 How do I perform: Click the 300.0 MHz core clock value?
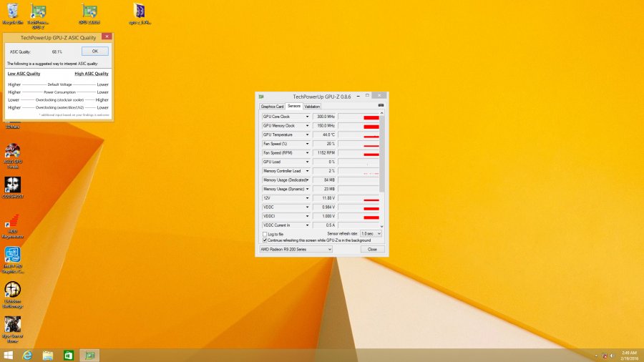(324, 117)
